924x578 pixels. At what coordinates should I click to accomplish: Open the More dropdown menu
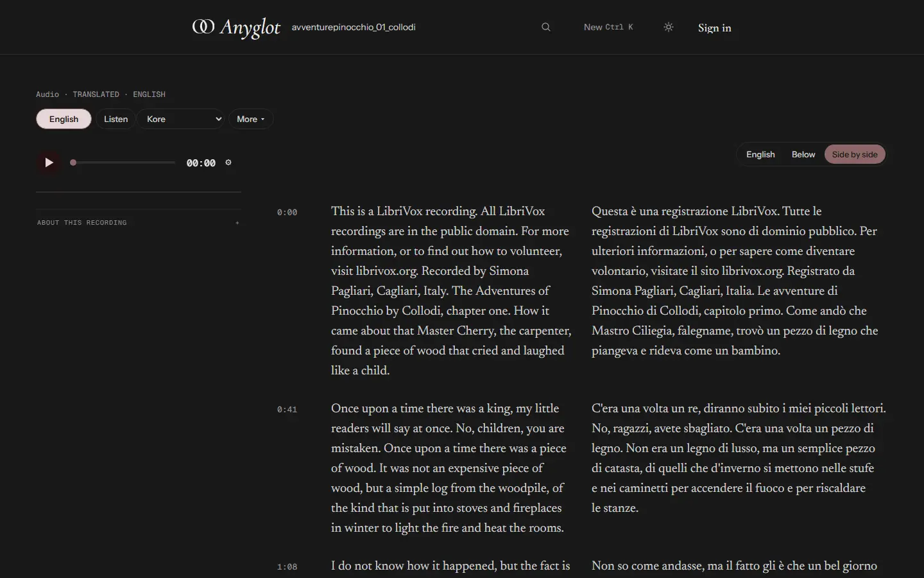pyautogui.click(x=251, y=119)
